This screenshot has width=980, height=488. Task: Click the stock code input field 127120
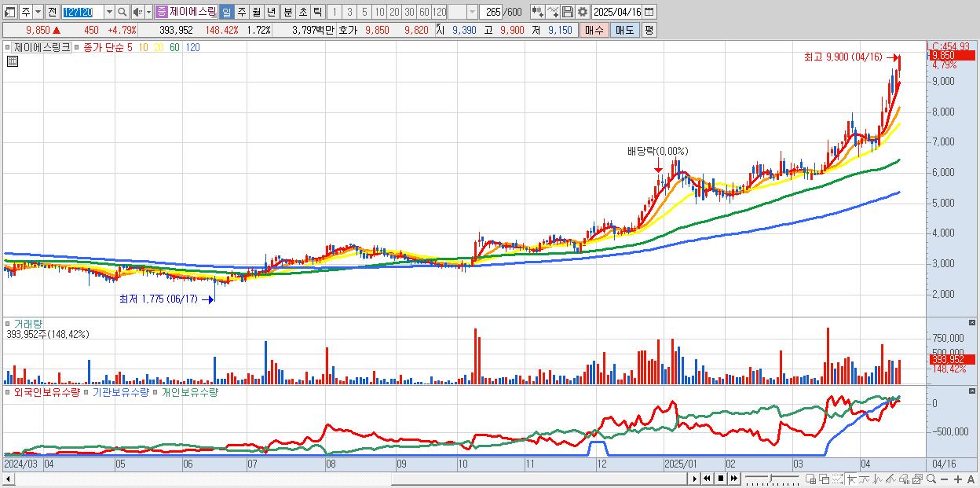(x=83, y=12)
